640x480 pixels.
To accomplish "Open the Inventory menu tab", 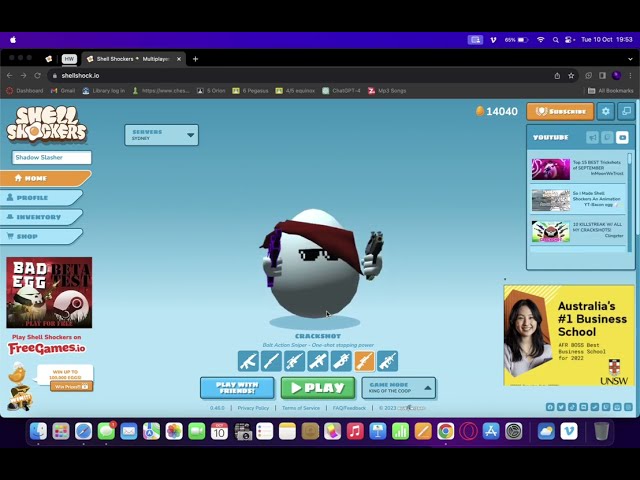I will click(x=41, y=217).
